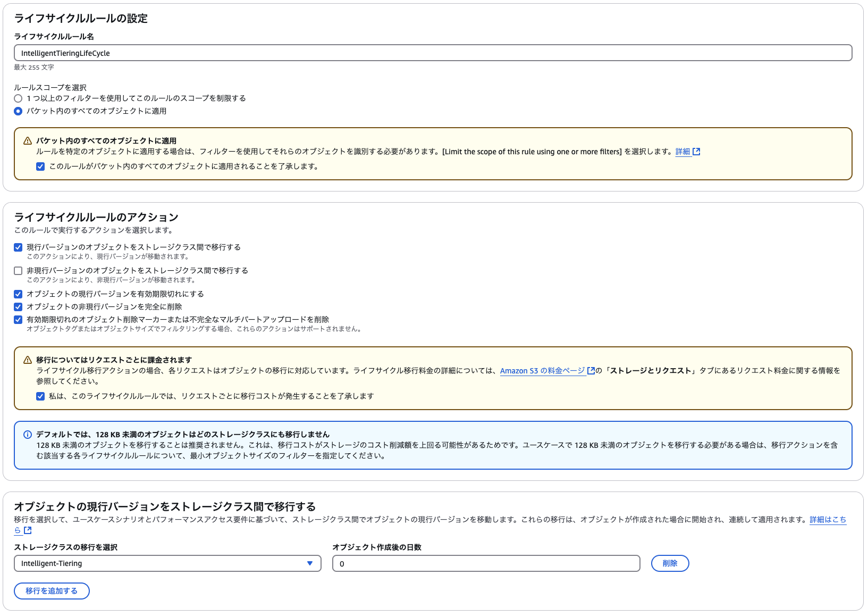Screen dimensions: 868x616
Task: Click the オブジェクトの現行バージョンをストレージクラス間で移行する section heading
Action: [x=165, y=507]
